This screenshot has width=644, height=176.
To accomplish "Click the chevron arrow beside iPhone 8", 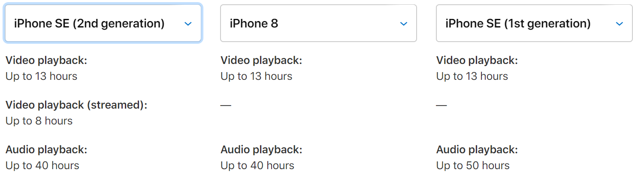I will [x=404, y=24].
